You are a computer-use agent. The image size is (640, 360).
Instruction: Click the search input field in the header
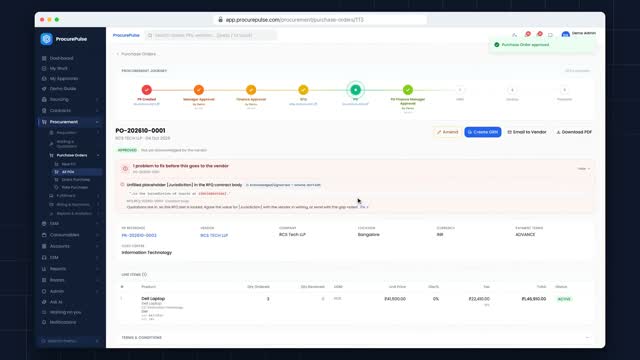click(211, 36)
